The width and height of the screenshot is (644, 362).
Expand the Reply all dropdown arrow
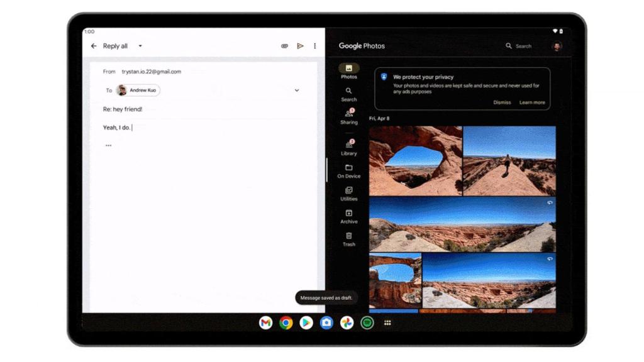140,46
